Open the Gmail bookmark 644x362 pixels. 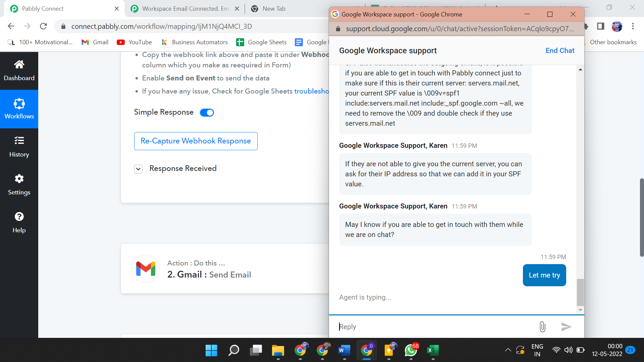[95, 42]
